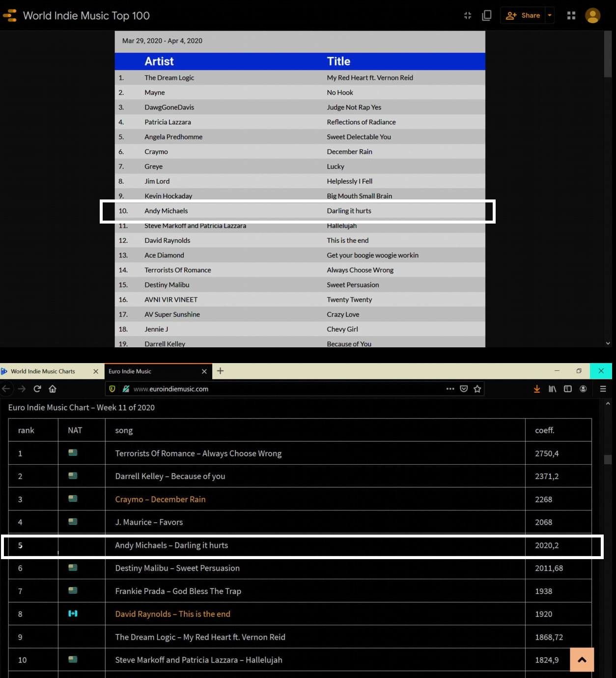616x678 pixels.
Task: Open Craymo – December Rain link
Action: (160, 499)
